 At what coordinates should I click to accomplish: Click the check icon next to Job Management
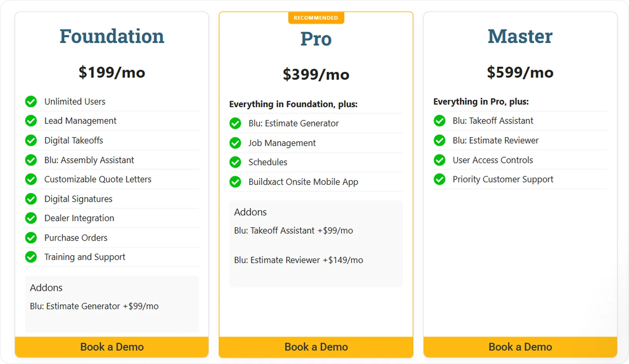pos(235,143)
